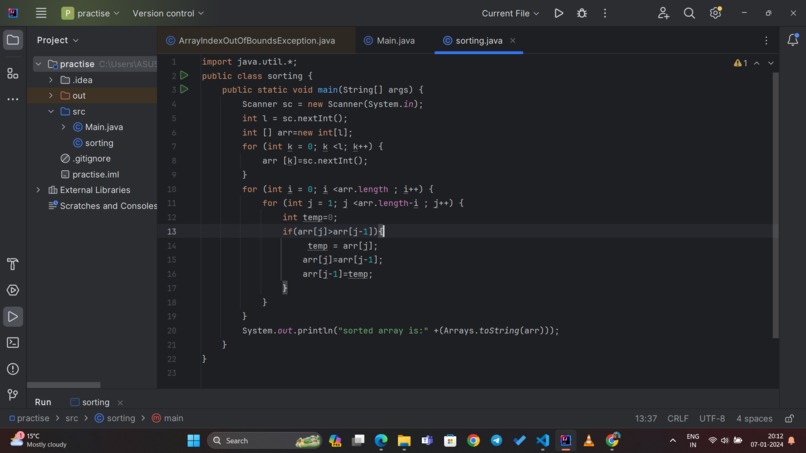Open IDE settings gear
Viewport: 806px width, 453px height.
[x=715, y=13]
